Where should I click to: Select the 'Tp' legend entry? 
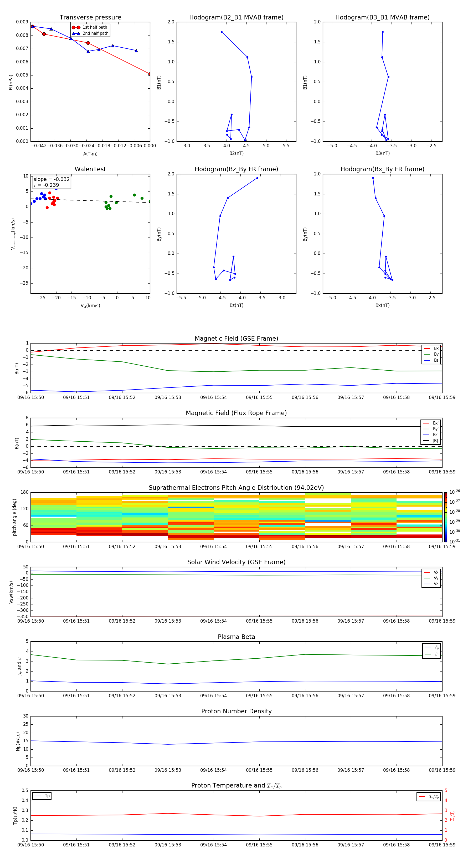[x=42, y=796]
